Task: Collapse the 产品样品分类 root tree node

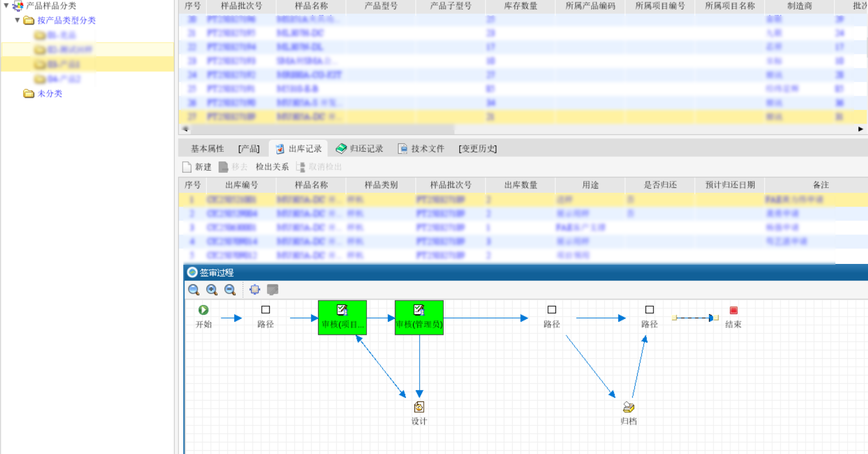Action: 6,6
